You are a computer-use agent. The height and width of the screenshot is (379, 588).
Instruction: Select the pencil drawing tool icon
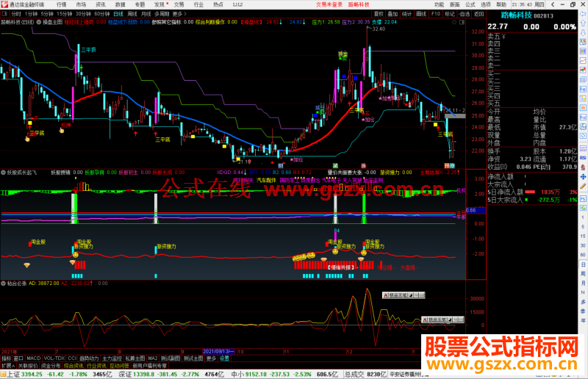(583, 186)
